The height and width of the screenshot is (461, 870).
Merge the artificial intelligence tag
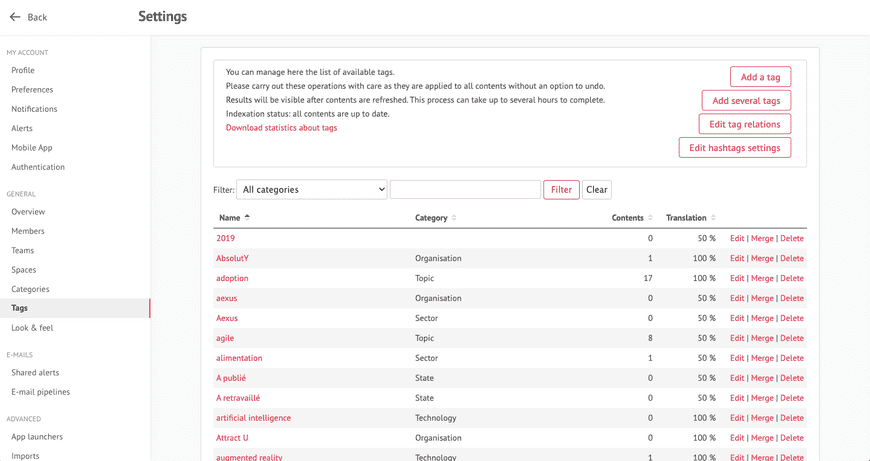point(762,418)
